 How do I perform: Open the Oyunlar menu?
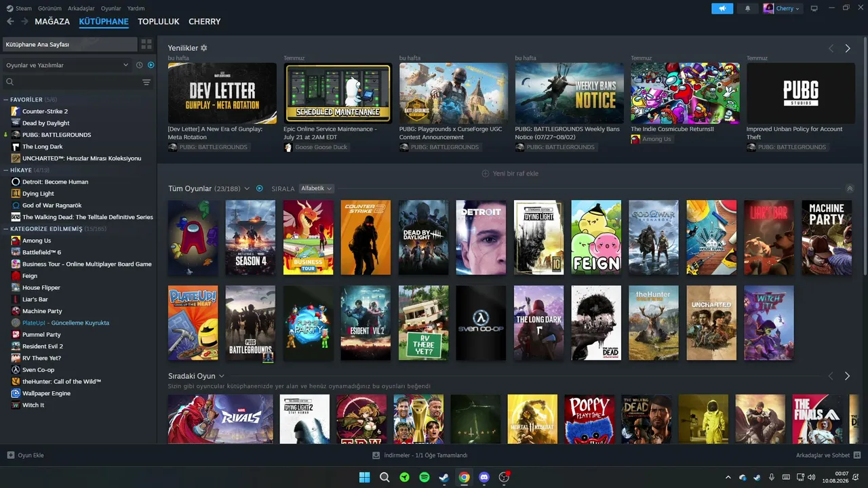[111, 8]
